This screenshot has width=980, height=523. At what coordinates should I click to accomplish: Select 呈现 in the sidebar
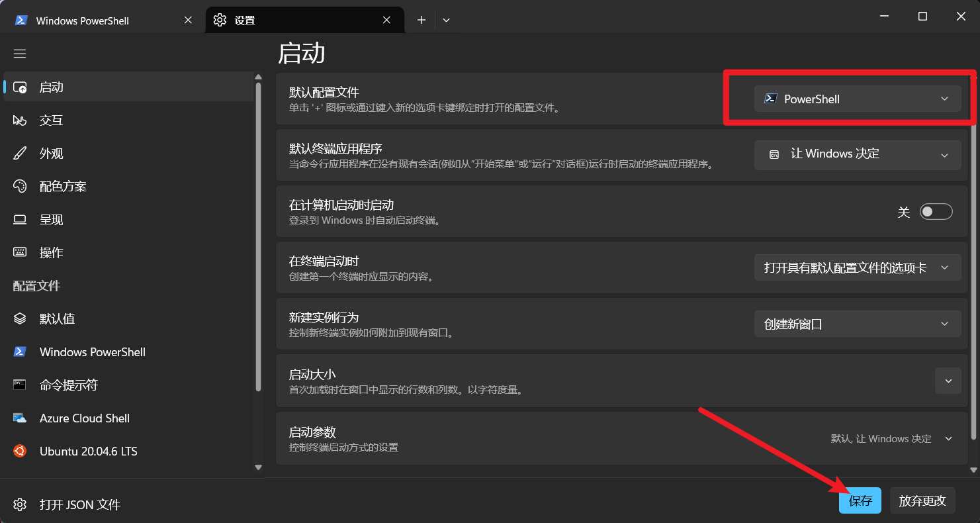(129, 220)
